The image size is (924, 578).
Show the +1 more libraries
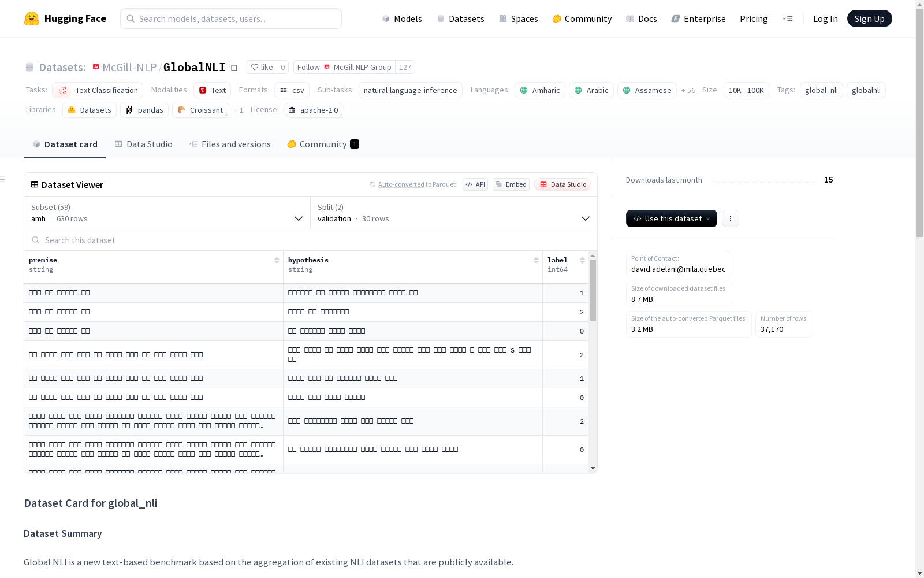(239, 110)
